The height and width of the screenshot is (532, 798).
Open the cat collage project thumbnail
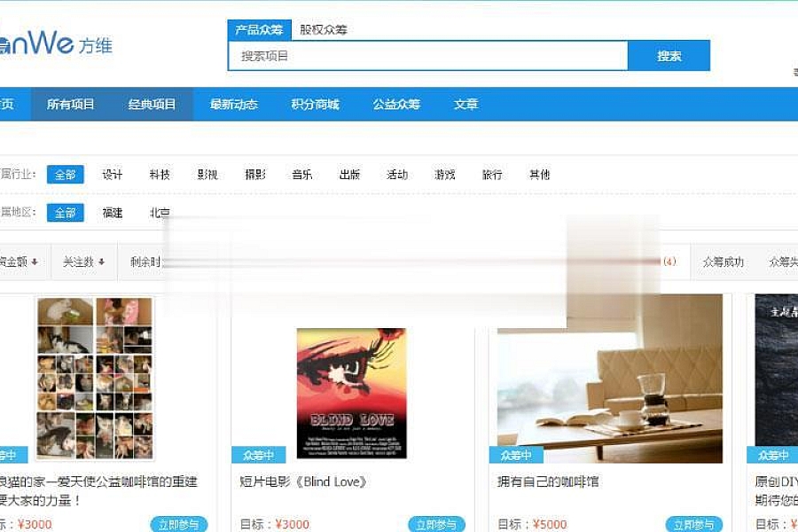point(95,379)
